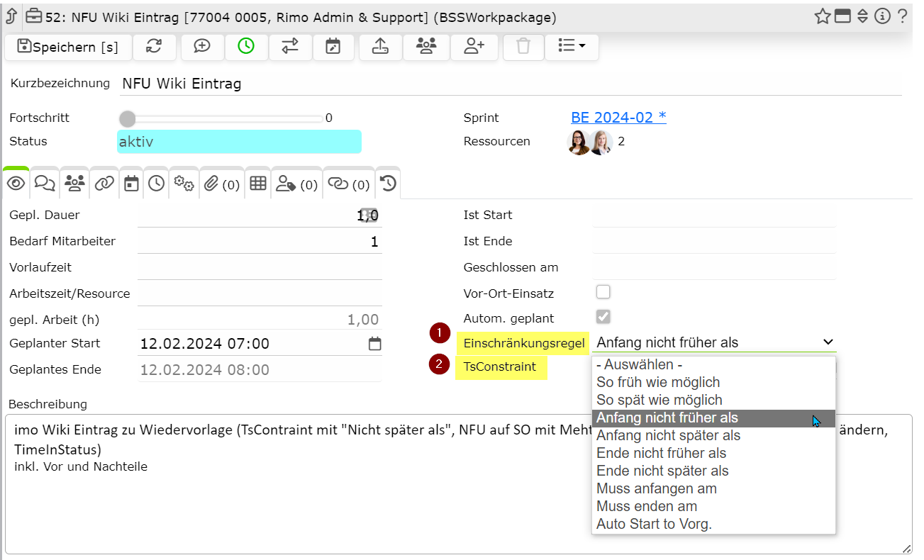The height and width of the screenshot is (560, 924).
Task: Open the list options dropdown in toolbar
Action: pyautogui.click(x=572, y=47)
